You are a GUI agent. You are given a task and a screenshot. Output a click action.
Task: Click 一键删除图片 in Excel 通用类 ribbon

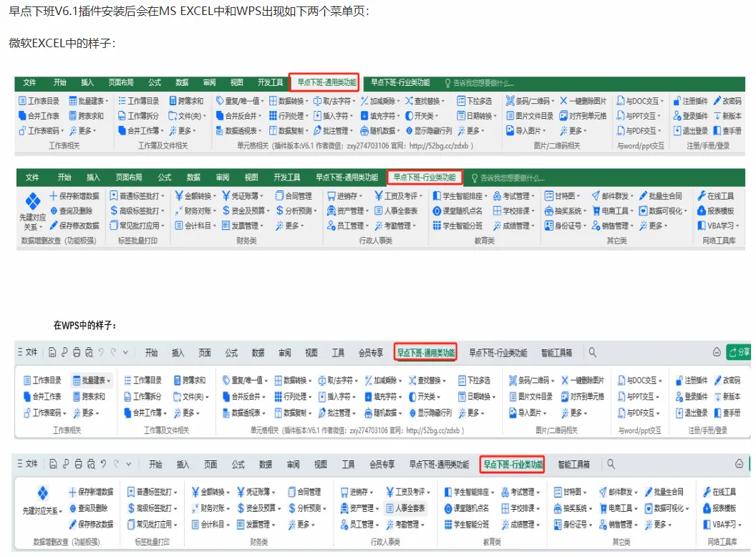tap(583, 101)
